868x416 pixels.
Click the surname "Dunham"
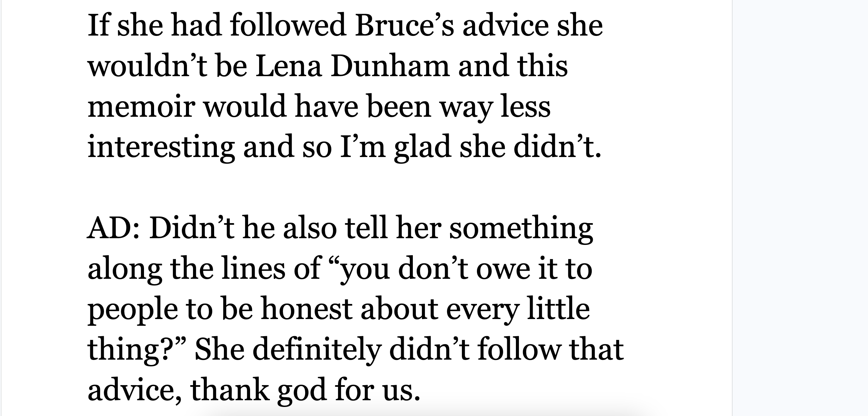coord(390,66)
